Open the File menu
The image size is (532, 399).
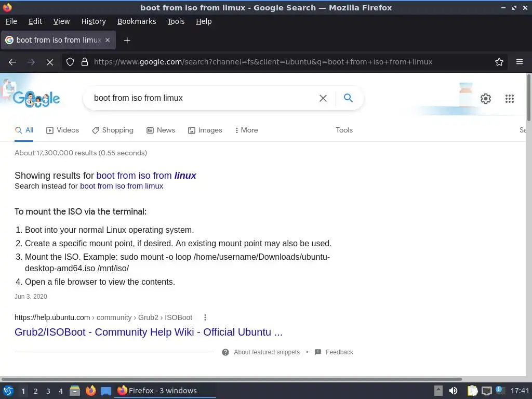pos(11,21)
